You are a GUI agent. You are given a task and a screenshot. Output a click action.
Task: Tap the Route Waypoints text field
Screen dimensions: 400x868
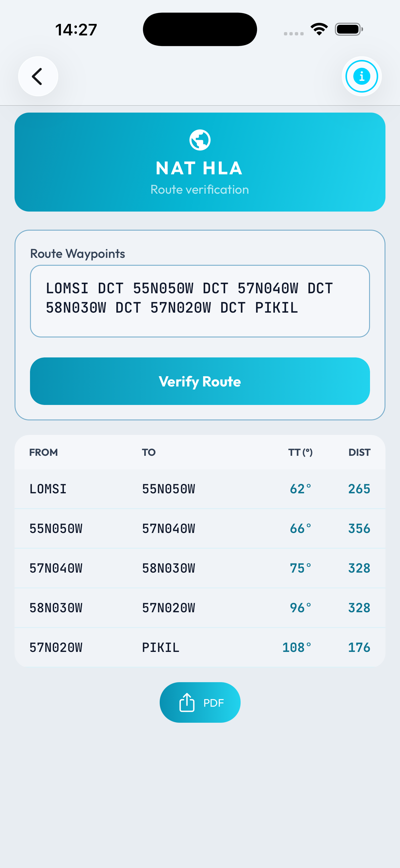(x=200, y=301)
